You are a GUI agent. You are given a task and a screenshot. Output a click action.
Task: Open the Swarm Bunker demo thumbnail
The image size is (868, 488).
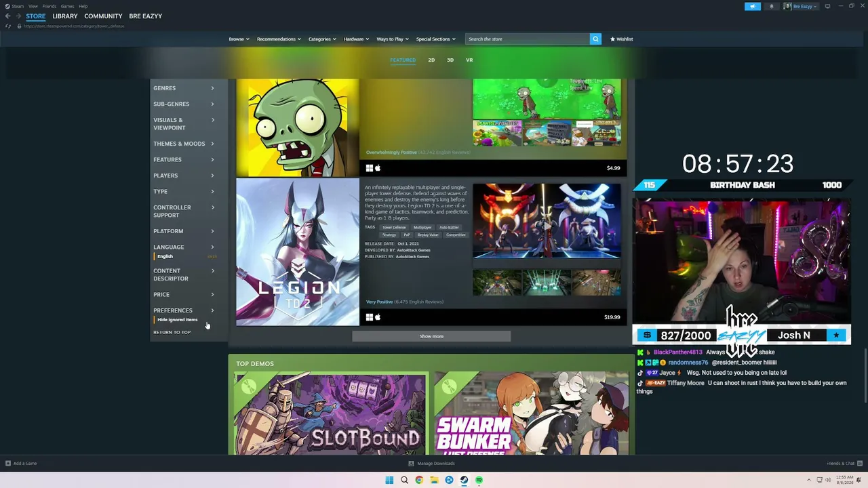point(532,413)
